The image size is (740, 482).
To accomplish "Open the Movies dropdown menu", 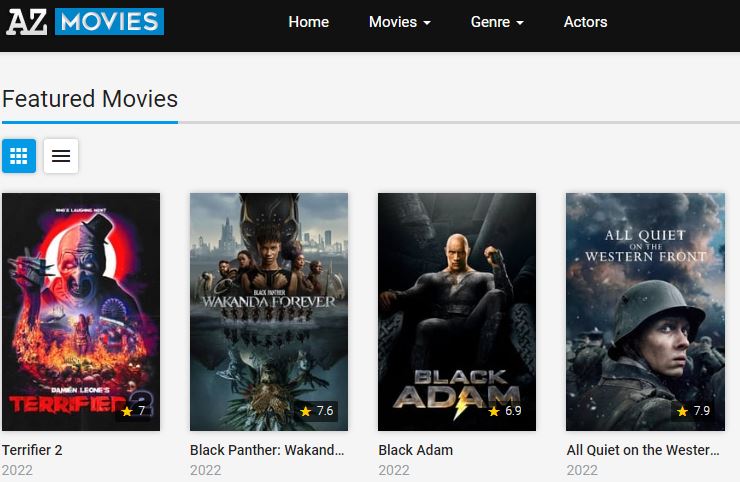I will [400, 22].
